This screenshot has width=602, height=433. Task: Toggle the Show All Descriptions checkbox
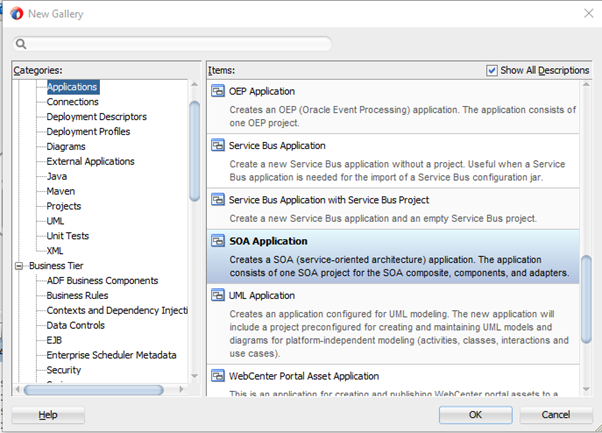[491, 71]
